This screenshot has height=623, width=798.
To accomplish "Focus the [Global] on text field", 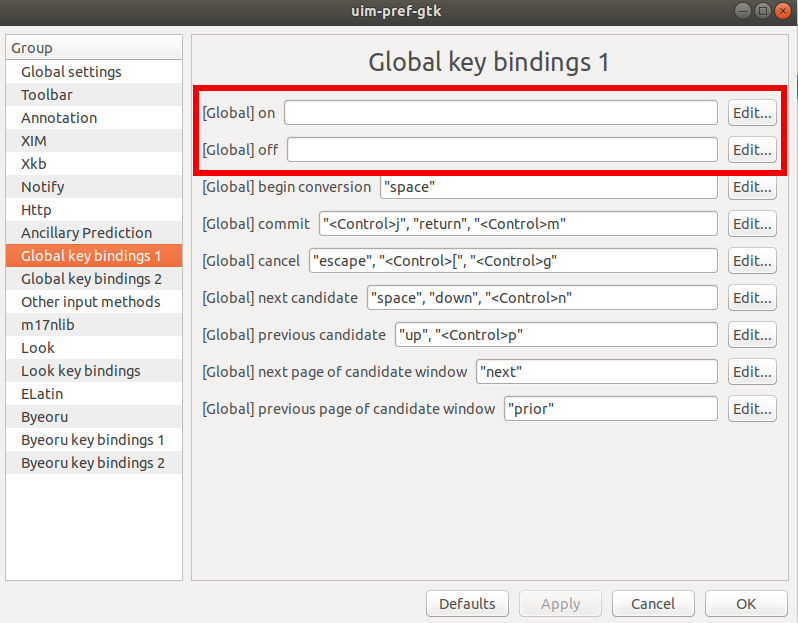I will 501,112.
